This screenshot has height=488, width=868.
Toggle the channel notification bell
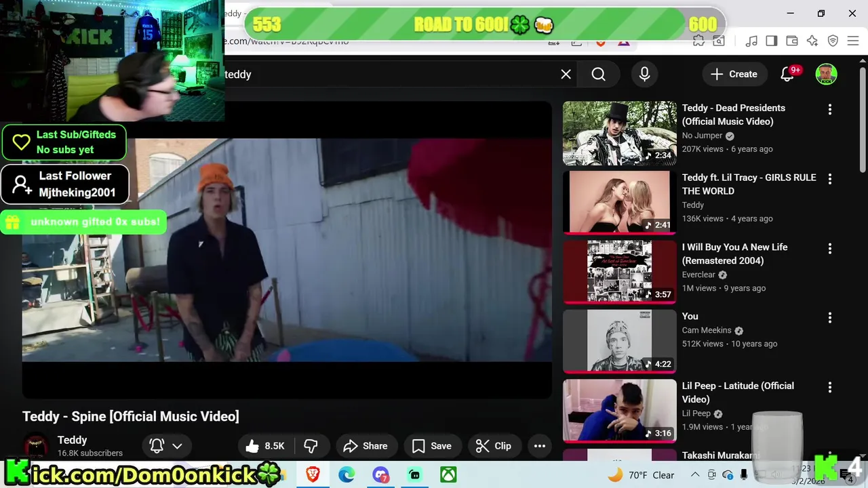click(157, 446)
